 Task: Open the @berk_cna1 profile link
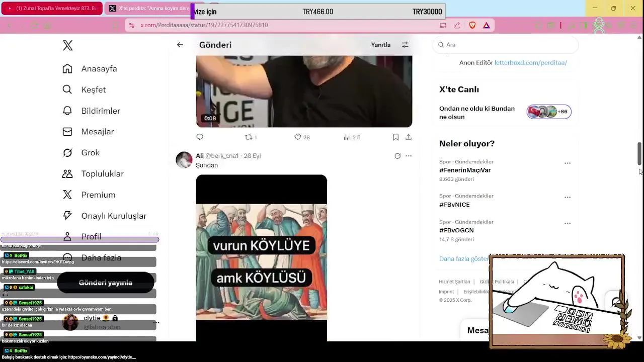222,156
